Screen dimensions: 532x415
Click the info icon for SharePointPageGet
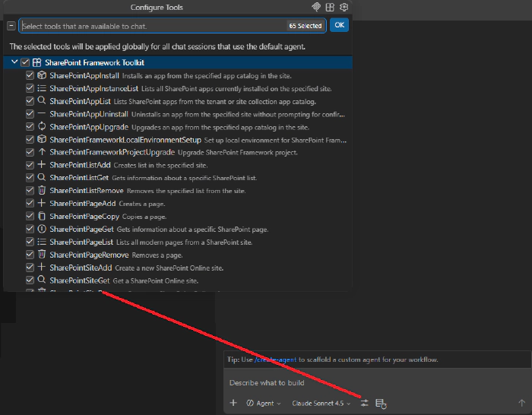[x=42, y=229]
